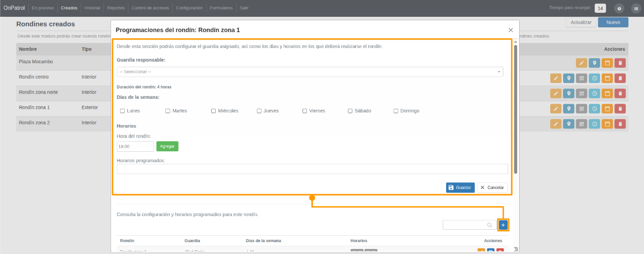Click the search field in dialog

pos(469,225)
